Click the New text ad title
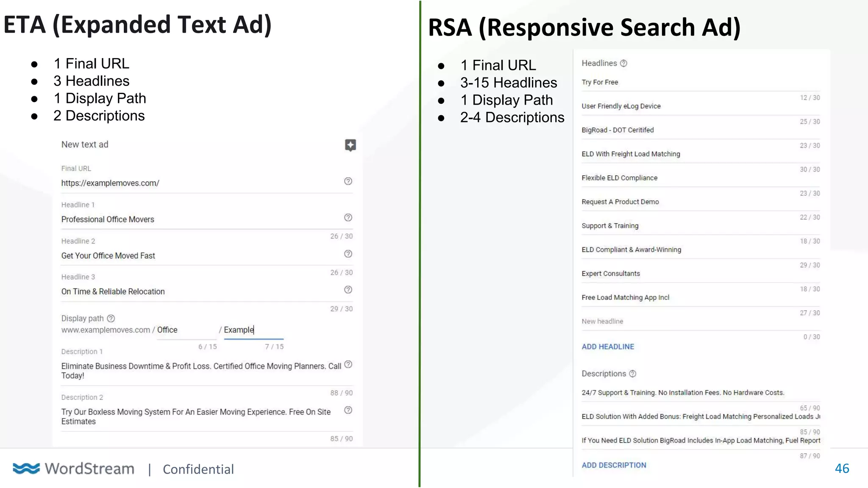The height and width of the screenshot is (488, 868). click(x=85, y=144)
